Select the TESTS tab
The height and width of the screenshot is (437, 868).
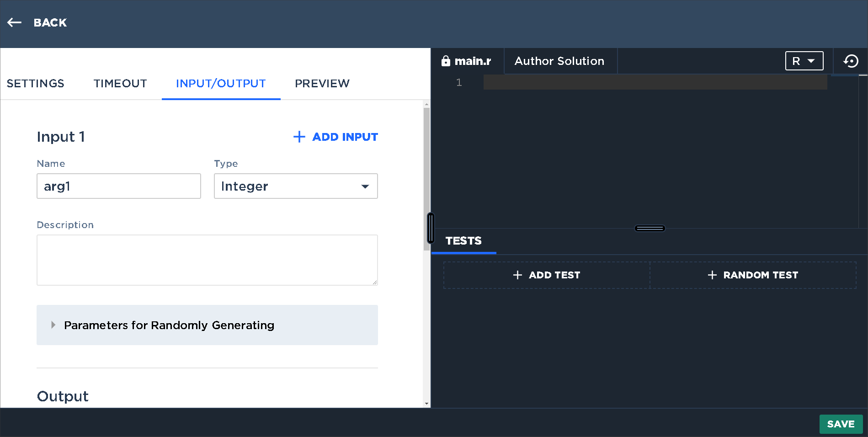[x=463, y=241]
